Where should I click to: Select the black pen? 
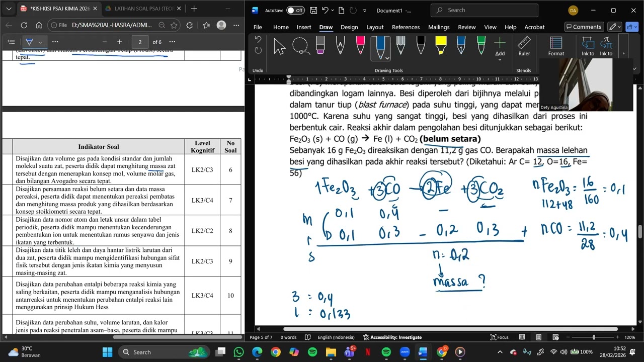(421, 46)
